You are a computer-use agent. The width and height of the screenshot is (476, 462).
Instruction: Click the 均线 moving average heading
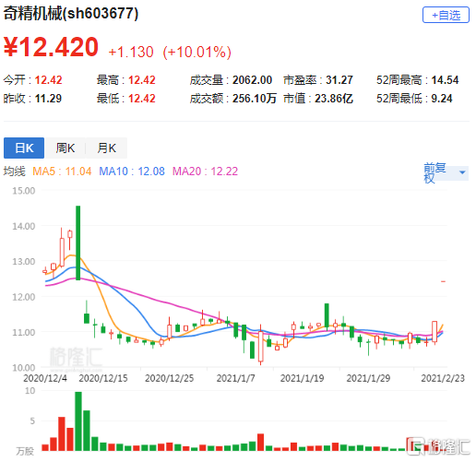pos(14,172)
